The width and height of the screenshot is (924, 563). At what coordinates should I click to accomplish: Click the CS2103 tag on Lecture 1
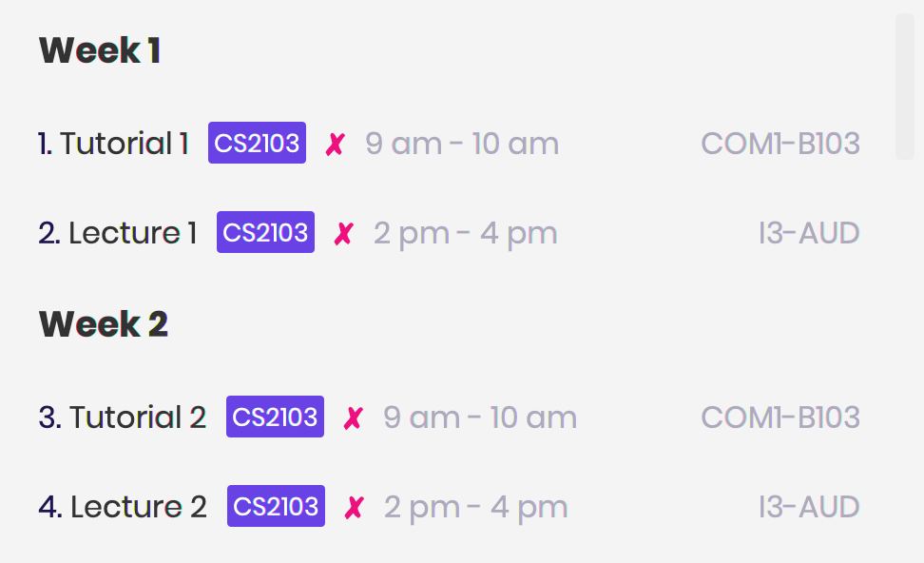266,232
